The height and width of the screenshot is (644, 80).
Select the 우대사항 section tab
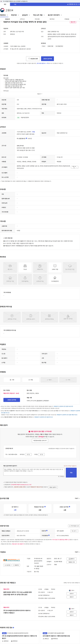pos(37,19)
